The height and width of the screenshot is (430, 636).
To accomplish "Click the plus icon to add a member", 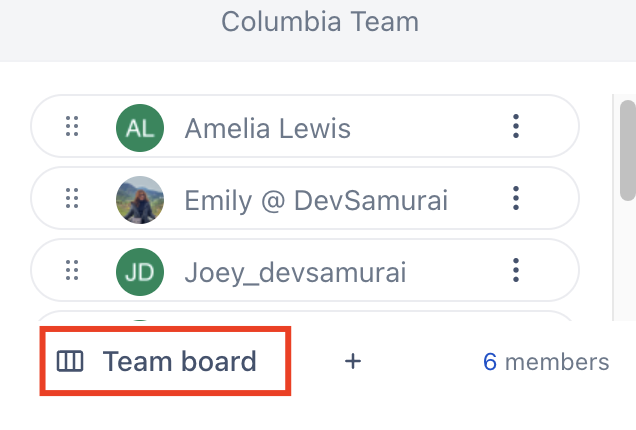I will pos(352,361).
